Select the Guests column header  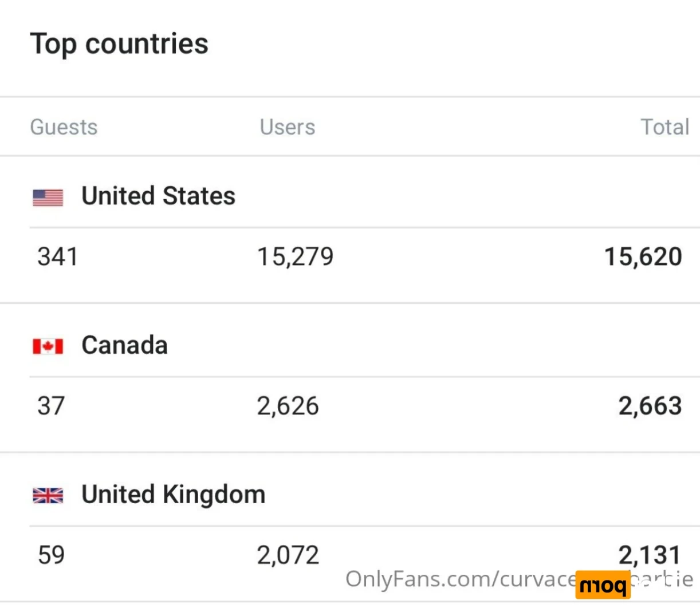point(64,127)
